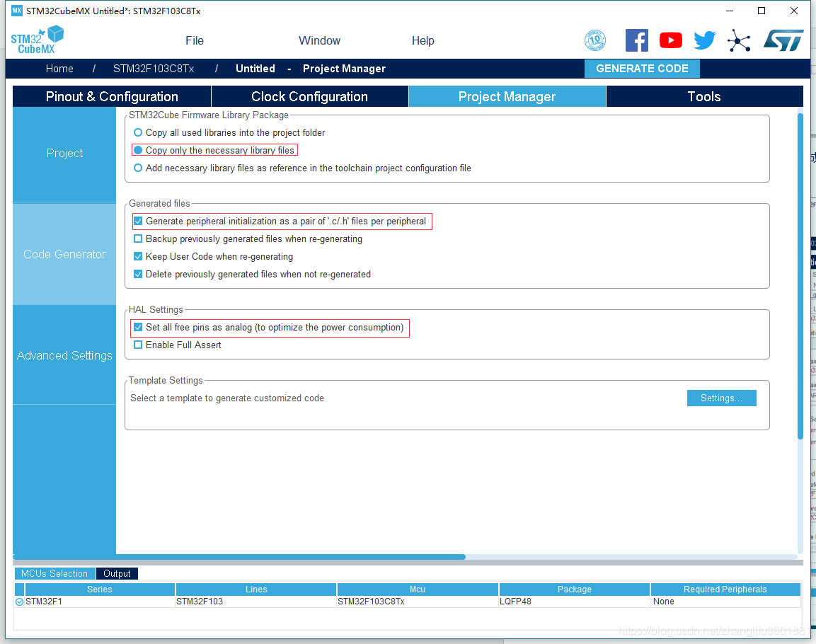Open template Settings... button
Screen dimensions: 816x644
pos(721,398)
